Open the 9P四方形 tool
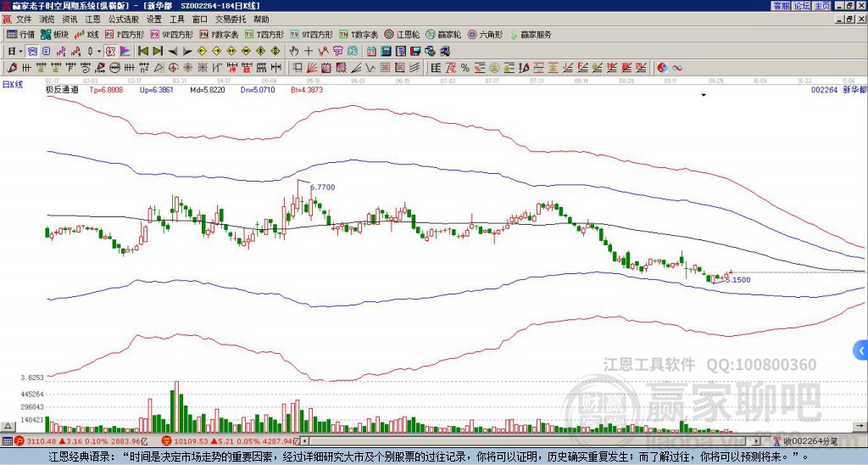 pyautogui.click(x=171, y=34)
